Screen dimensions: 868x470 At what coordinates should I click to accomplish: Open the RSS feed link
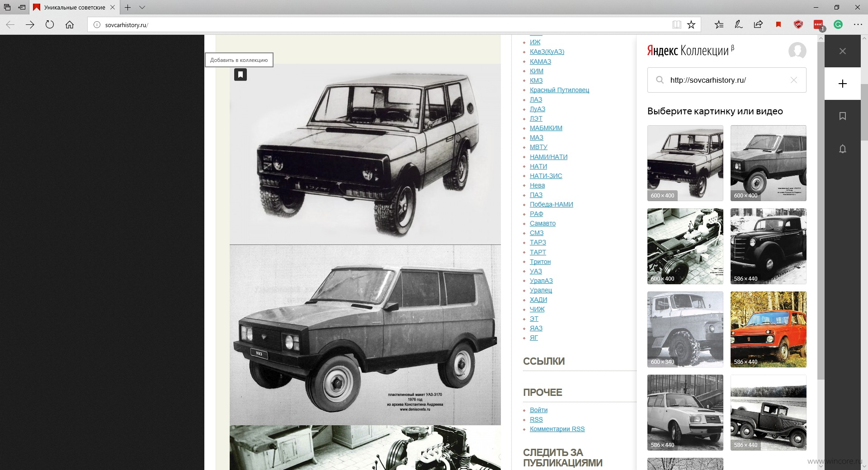click(x=536, y=419)
